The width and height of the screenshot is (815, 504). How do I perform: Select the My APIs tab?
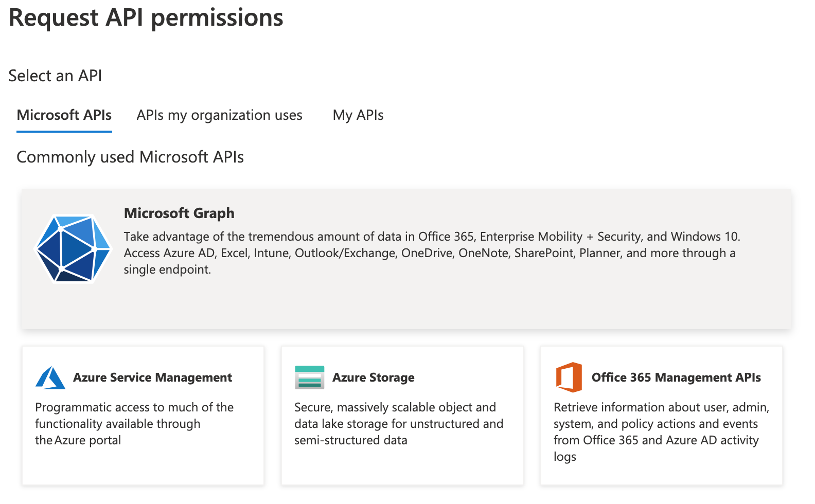pos(358,115)
